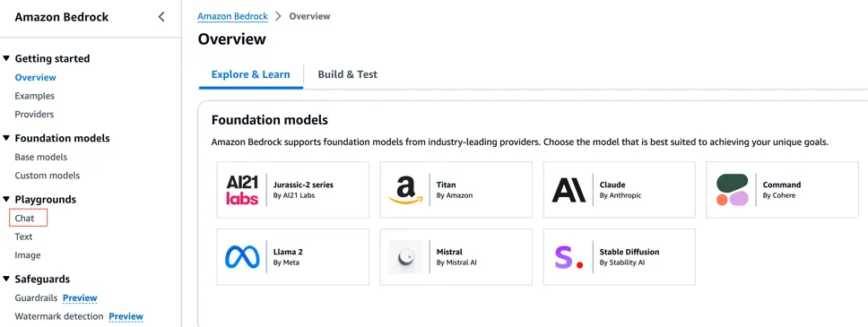Collapse the Safeguards section triangle

click(6, 279)
